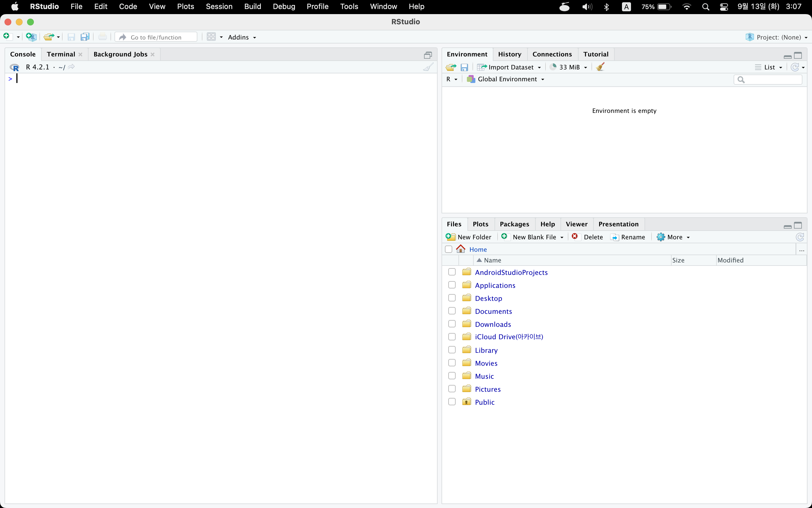This screenshot has width=812, height=508.
Task: Clear the console with the broom icon
Action: coord(428,67)
